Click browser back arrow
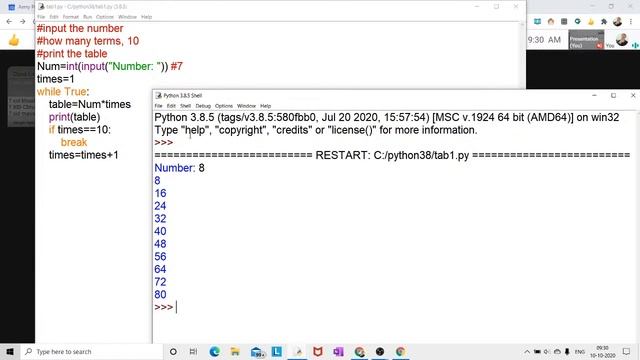This screenshot has width=640, height=360. pyautogui.click(x=9, y=21)
